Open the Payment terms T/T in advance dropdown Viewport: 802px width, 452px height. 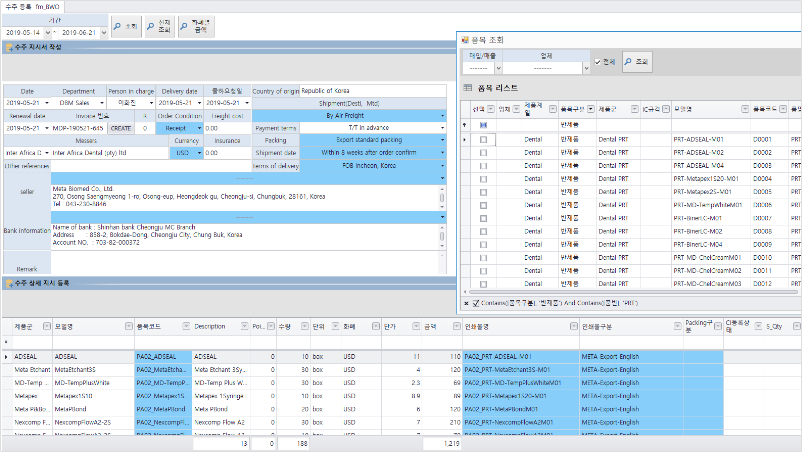(x=442, y=128)
